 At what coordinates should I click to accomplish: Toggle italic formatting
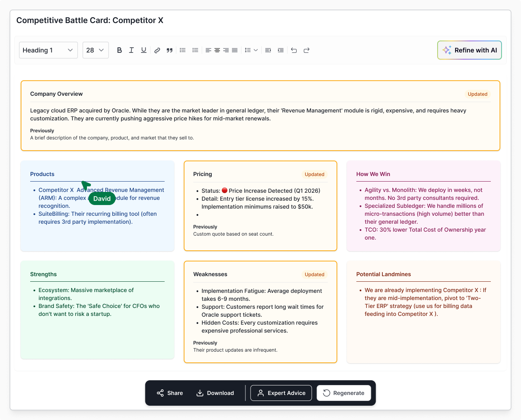tap(131, 50)
